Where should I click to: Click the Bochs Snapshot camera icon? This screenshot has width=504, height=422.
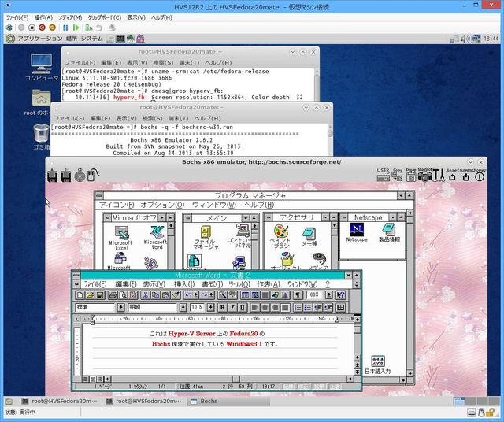[x=424, y=176]
